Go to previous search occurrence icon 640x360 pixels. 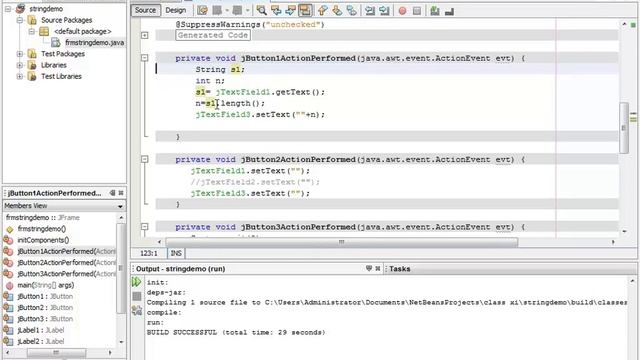[x=276, y=11]
